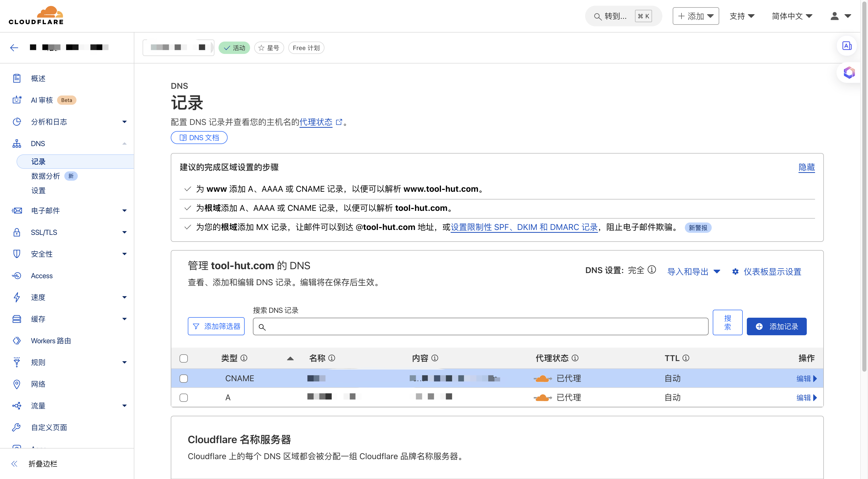The height and width of the screenshot is (479, 868).
Task: Open the user account dropdown
Action: (x=841, y=16)
